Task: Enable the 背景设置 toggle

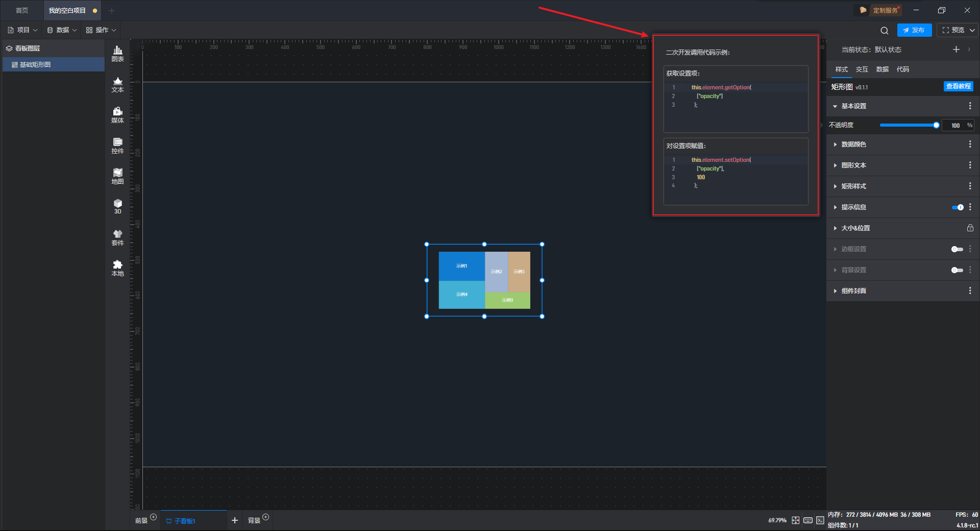Action: tap(957, 270)
